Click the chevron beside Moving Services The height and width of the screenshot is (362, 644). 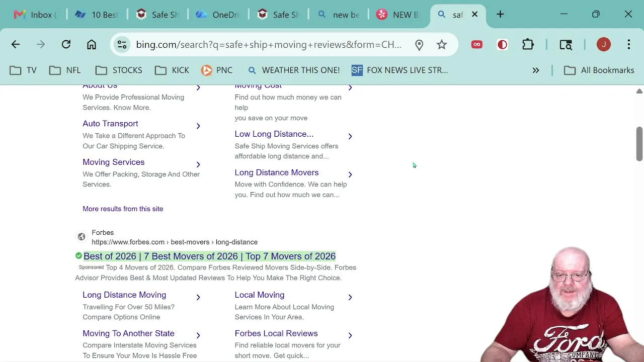coord(198,164)
